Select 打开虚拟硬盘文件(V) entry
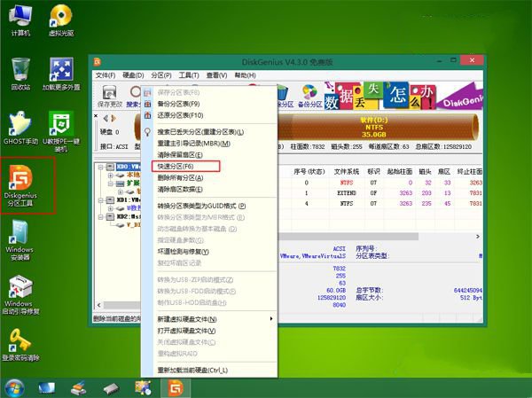 [x=209, y=331]
